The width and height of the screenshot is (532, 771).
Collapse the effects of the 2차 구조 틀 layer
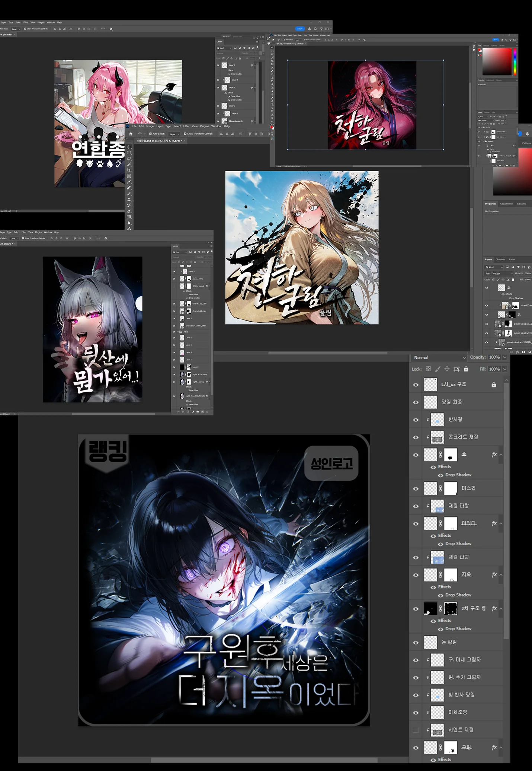(x=501, y=609)
